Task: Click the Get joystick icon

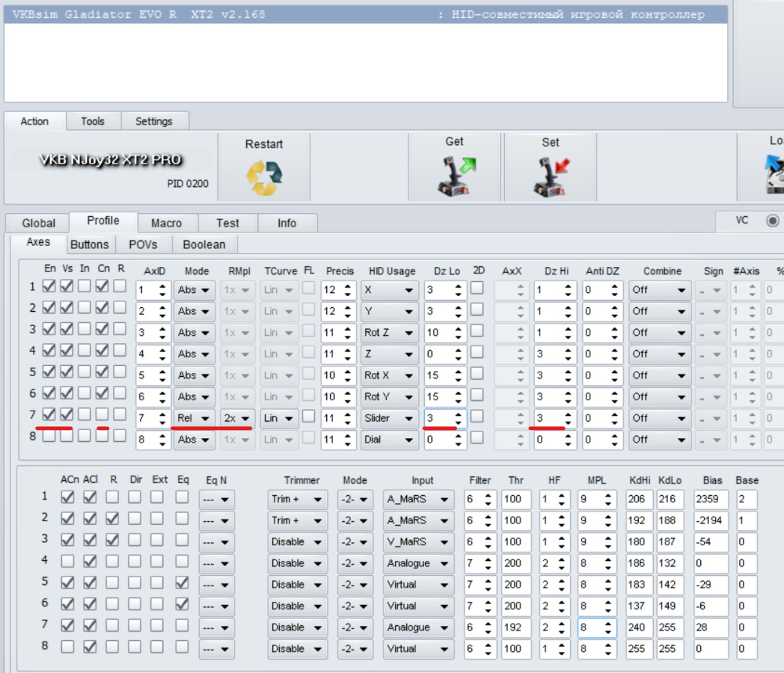Action: click(455, 176)
